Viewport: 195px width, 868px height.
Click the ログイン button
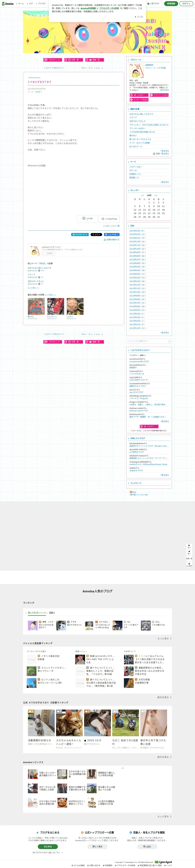click(186, 4)
